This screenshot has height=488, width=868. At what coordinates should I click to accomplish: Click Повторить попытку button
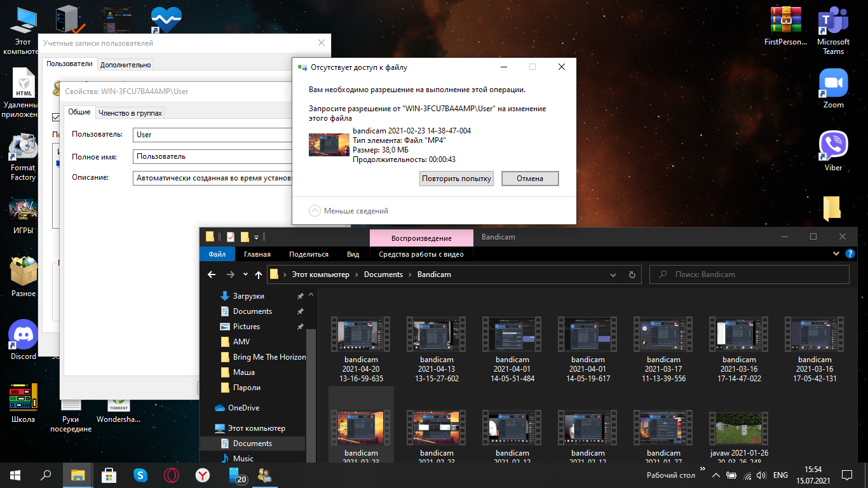[456, 179]
